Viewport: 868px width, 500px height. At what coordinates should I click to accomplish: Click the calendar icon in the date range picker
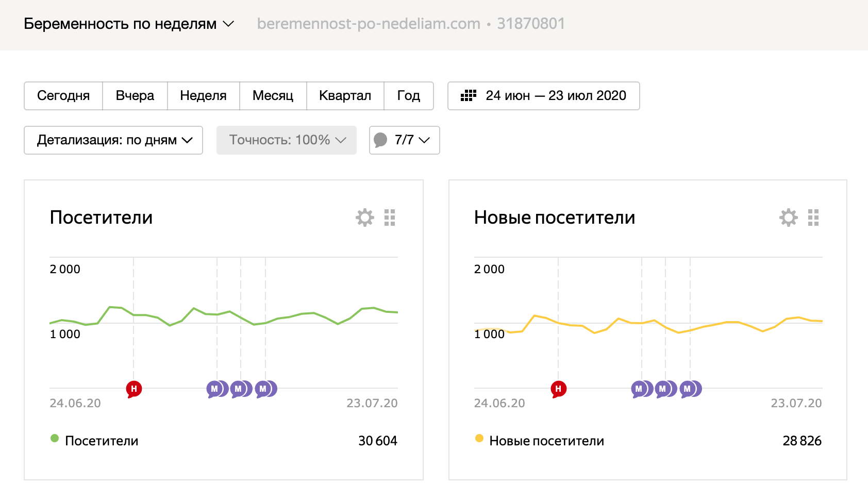coord(468,95)
